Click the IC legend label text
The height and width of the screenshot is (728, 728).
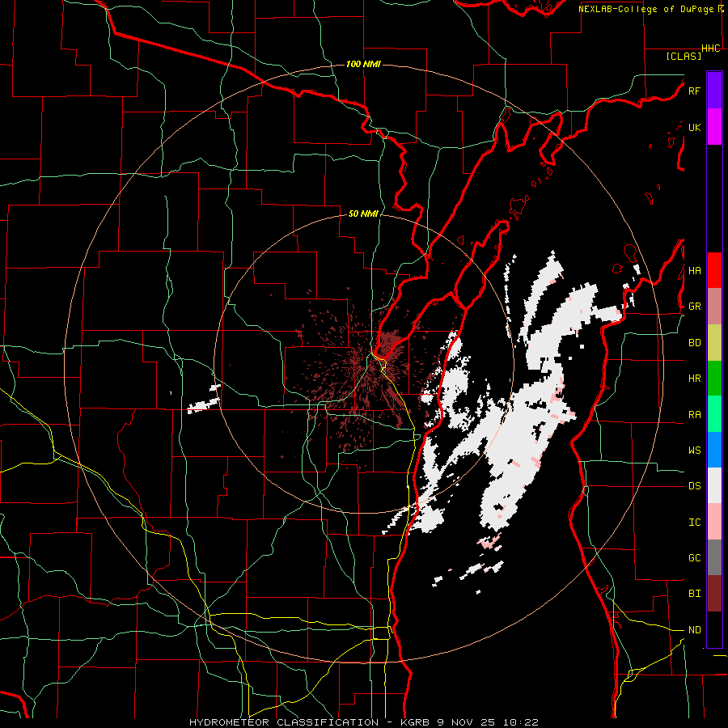click(694, 523)
